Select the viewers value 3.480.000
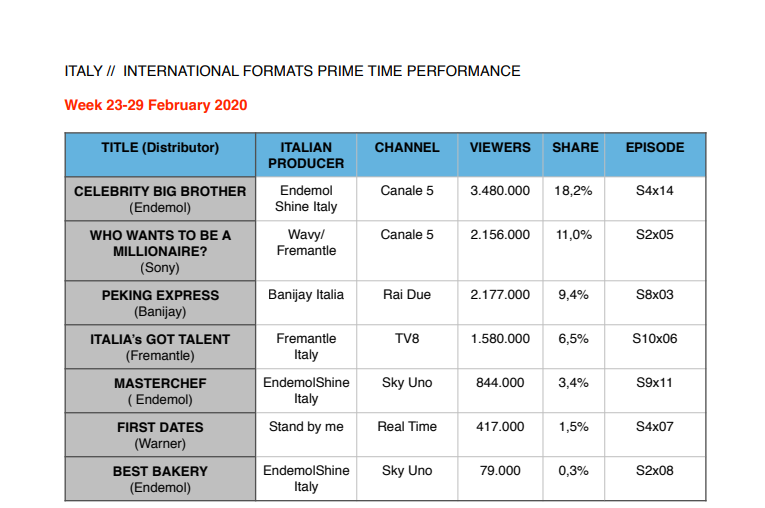Image resolution: width=765 pixels, height=508 pixels. click(x=500, y=191)
